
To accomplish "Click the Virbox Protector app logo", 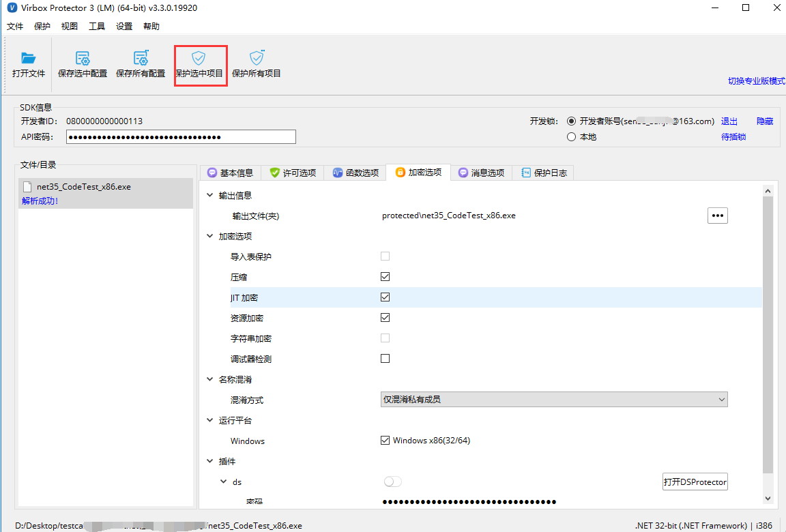I will coord(12,8).
